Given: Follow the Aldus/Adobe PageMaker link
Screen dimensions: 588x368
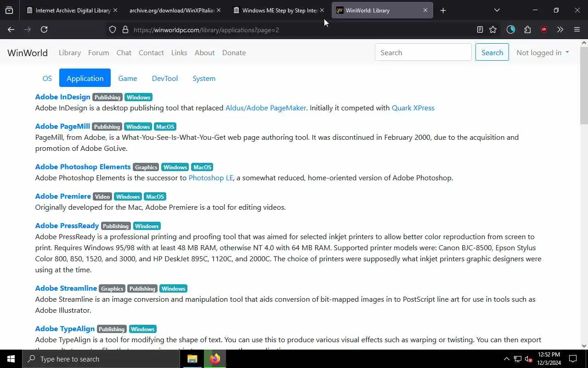Looking at the screenshot, I should [x=266, y=108].
